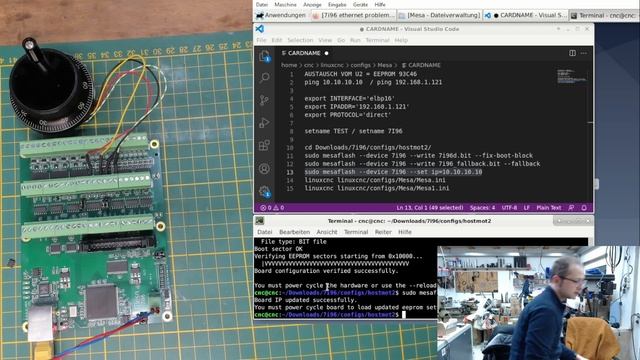Open the Explorer icon in VS Code sidebar
640x360 pixels.
click(264, 56)
